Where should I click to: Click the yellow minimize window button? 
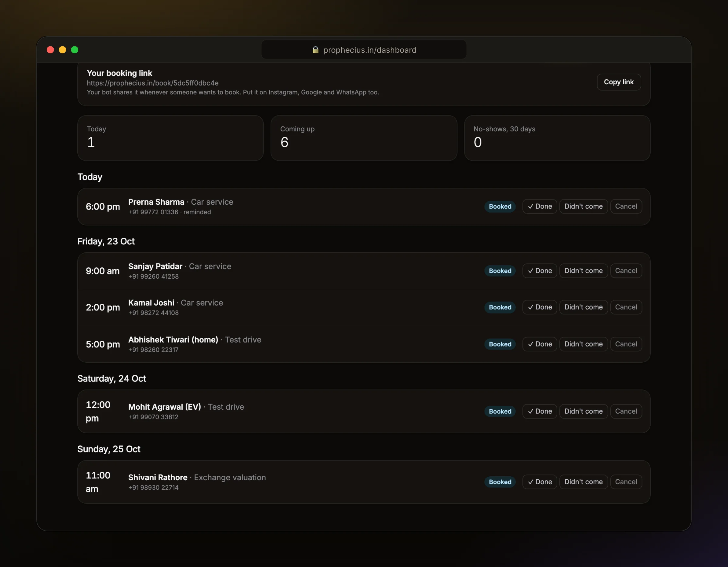pos(62,50)
